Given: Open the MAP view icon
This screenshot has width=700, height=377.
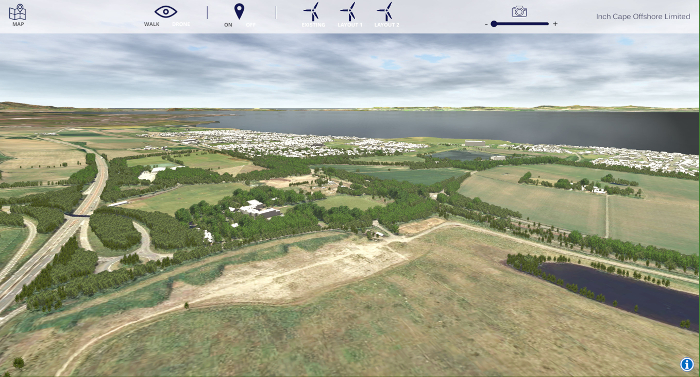Looking at the screenshot, I should (x=17, y=12).
